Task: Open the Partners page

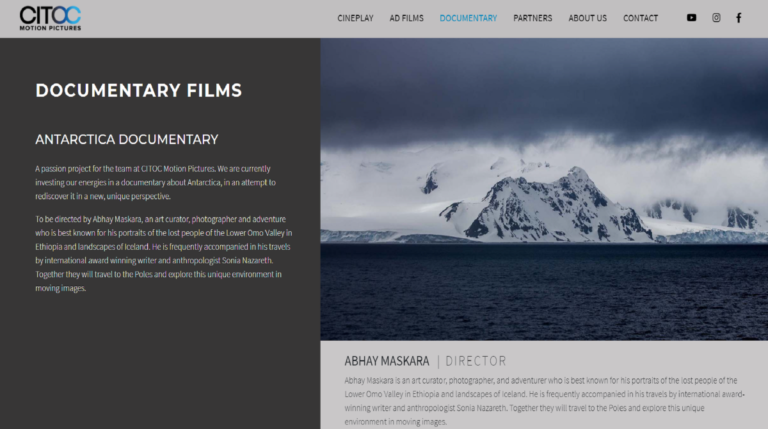Action: [x=532, y=18]
